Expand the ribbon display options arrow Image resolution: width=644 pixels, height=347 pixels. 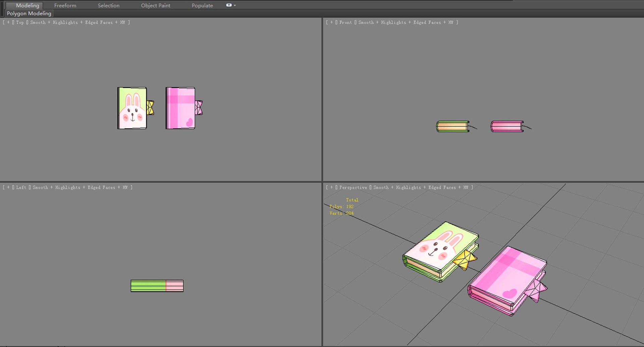point(235,5)
